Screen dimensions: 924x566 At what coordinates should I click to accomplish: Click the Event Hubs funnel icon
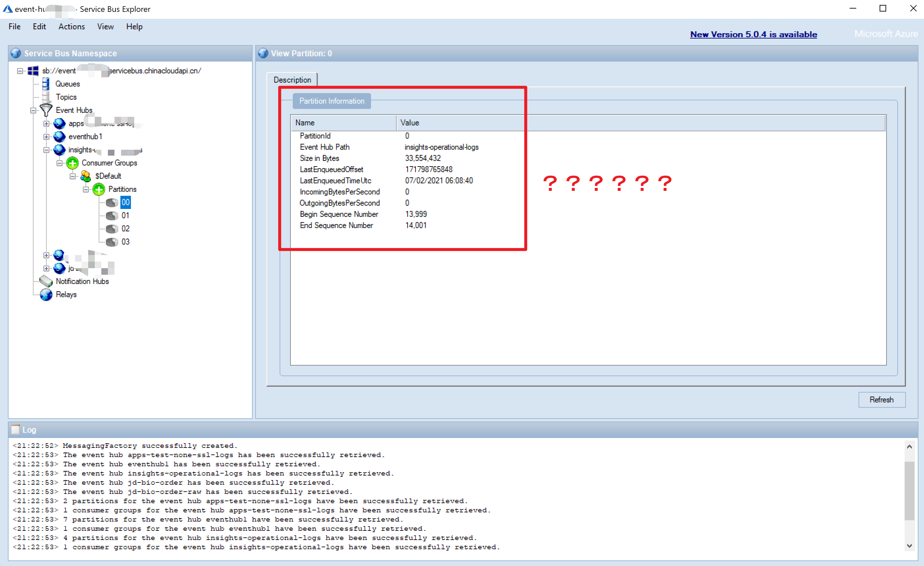coord(46,110)
